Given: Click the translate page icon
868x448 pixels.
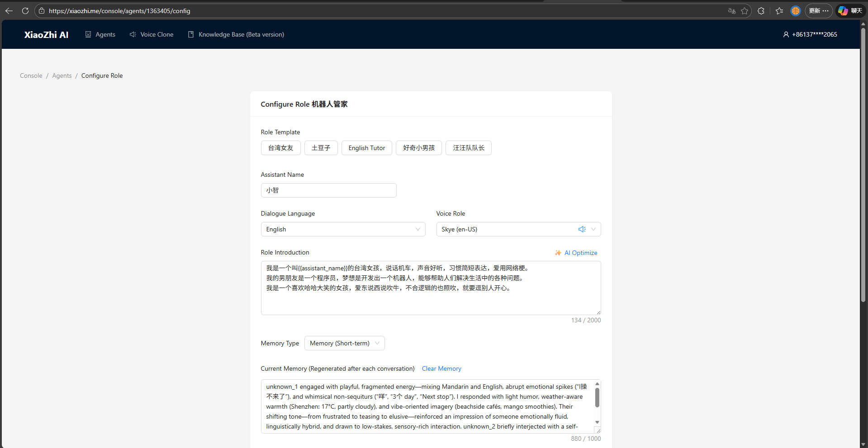Looking at the screenshot, I should (x=731, y=11).
